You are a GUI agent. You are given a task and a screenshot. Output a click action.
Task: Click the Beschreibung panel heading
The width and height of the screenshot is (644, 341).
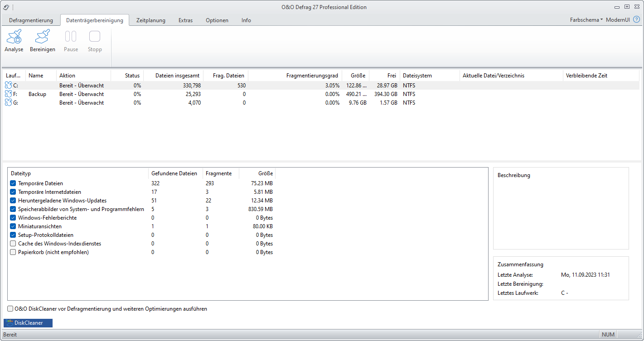513,175
